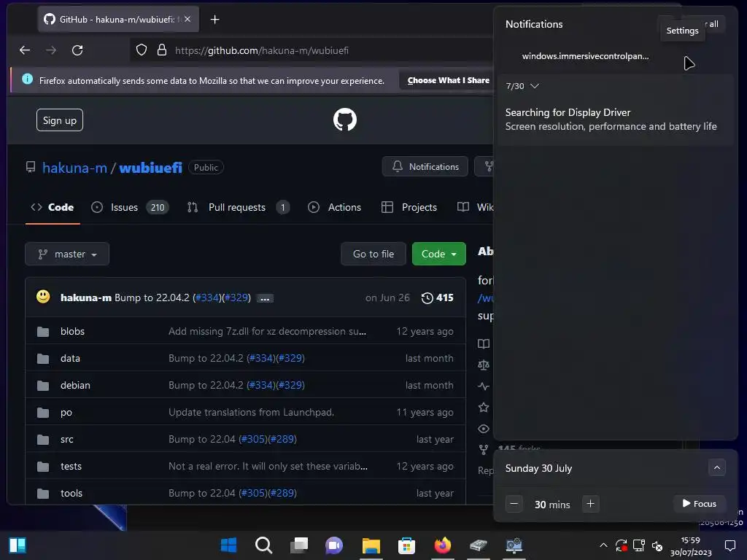Image resolution: width=747 pixels, height=560 pixels.
Task: Start a Focus session
Action: [700, 504]
